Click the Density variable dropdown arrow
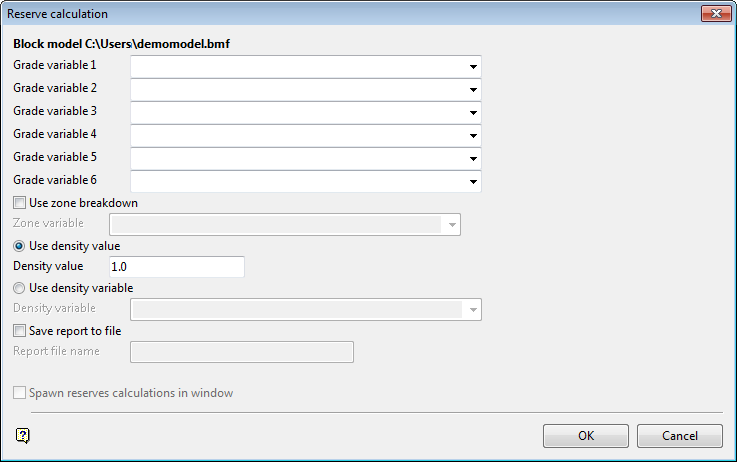The image size is (737, 462). [x=473, y=310]
